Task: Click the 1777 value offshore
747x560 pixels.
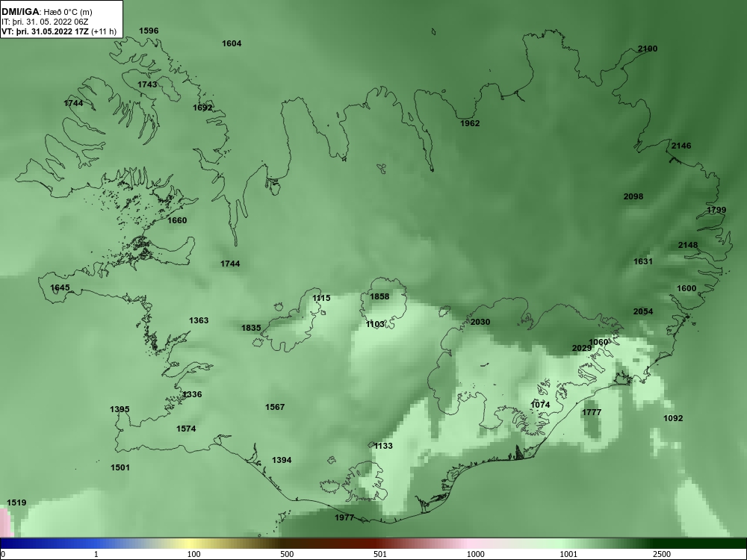Action: [592, 412]
